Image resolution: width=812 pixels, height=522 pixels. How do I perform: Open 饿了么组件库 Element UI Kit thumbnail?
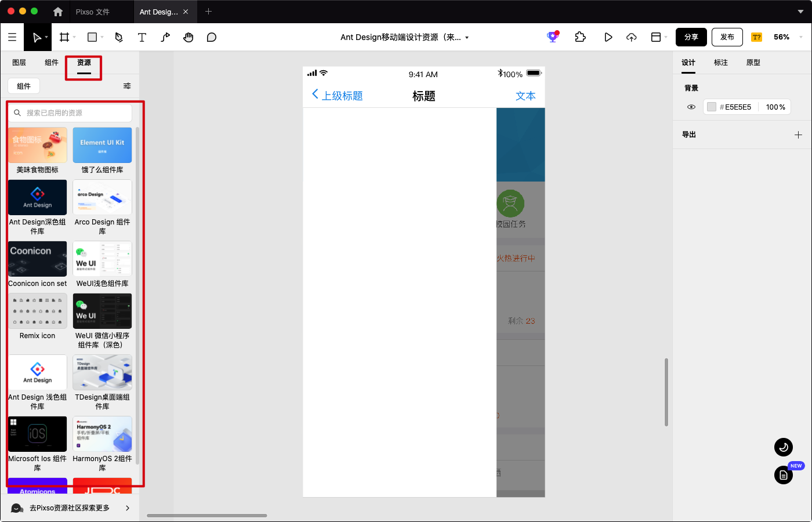tap(102, 145)
